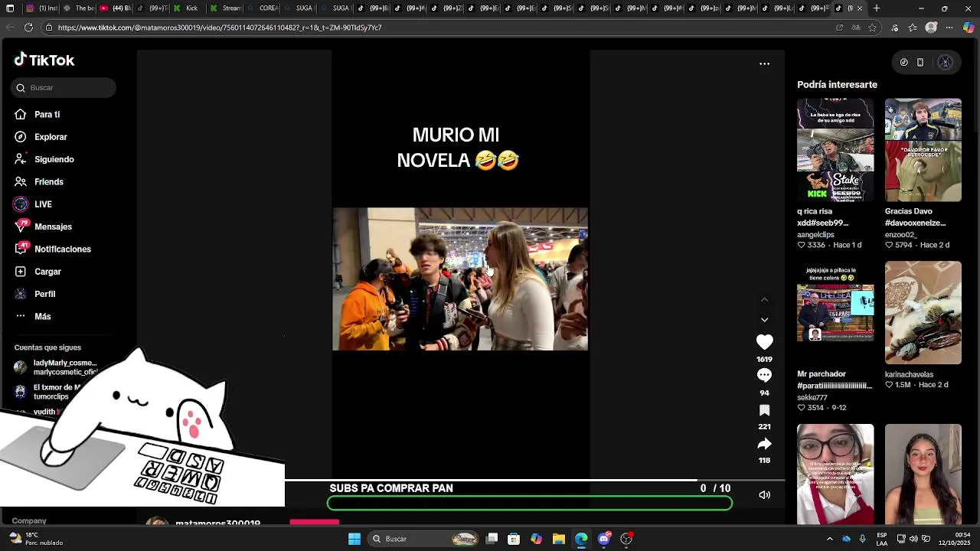Open Siguiendo feed
Image resolution: width=980 pixels, height=551 pixels.
54,159
